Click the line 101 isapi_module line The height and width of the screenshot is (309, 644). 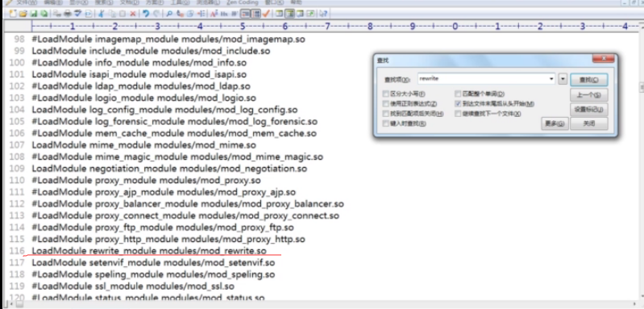coord(139,75)
